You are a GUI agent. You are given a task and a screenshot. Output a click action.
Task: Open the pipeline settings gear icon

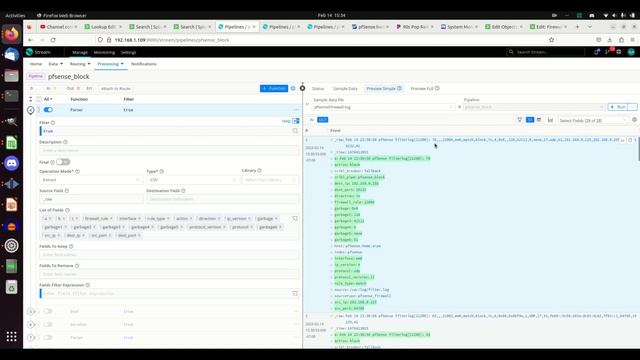pyautogui.click(x=293, y=88)
